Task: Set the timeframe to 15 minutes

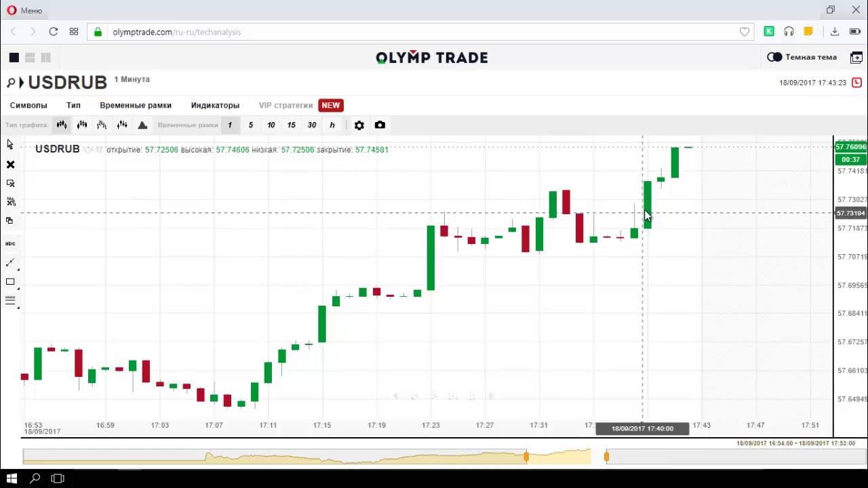Action: point(291,125)
